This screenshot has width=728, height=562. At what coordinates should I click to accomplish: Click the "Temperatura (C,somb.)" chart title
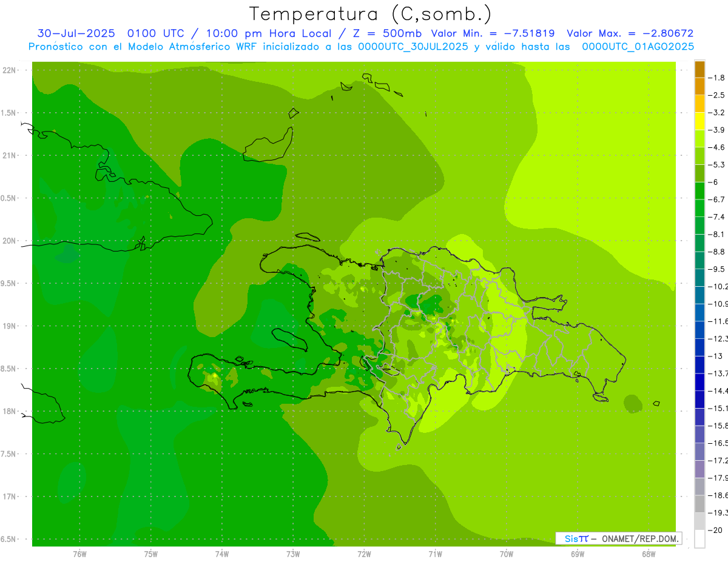tap(370, 14)
